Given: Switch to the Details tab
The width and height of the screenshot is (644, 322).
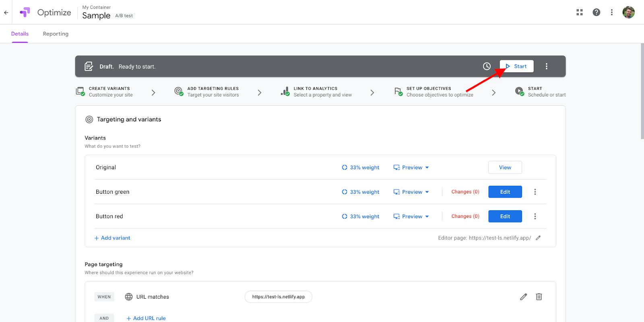Looking at the screenshot, I should tap(20, 34).
